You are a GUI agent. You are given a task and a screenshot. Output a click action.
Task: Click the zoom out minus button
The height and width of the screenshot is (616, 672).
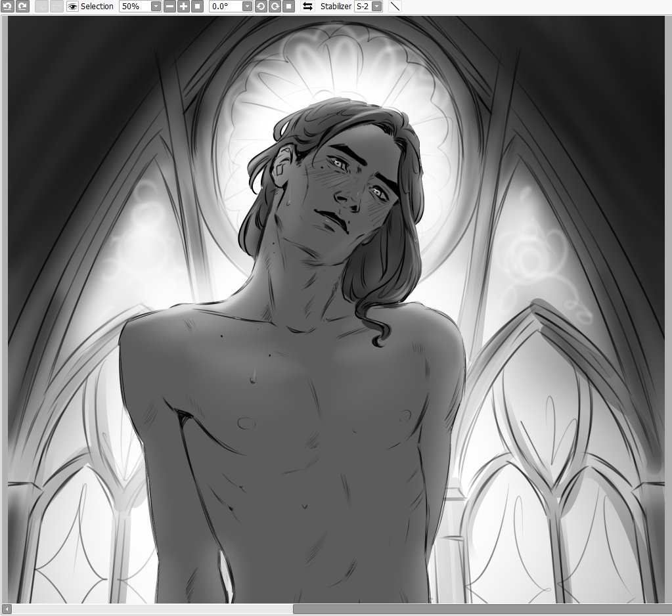[169, 7]
